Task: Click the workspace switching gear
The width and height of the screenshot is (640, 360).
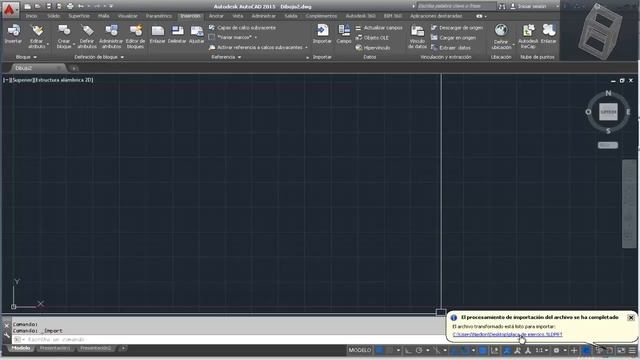Action: click(556, 350)
